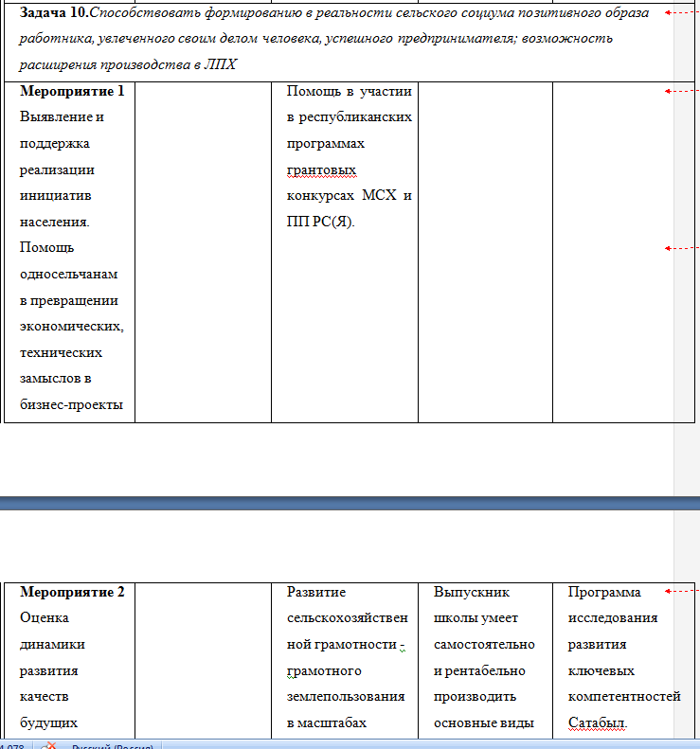Click the phrase "и рентабельно"
700x749 pixels.
[x=479, y=671]
